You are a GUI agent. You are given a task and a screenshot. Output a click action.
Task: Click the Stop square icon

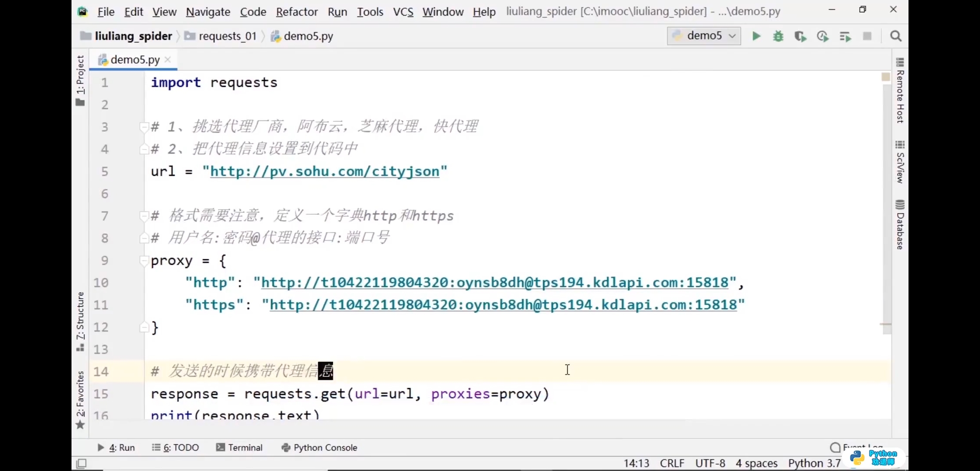click(x=867, y=36)
